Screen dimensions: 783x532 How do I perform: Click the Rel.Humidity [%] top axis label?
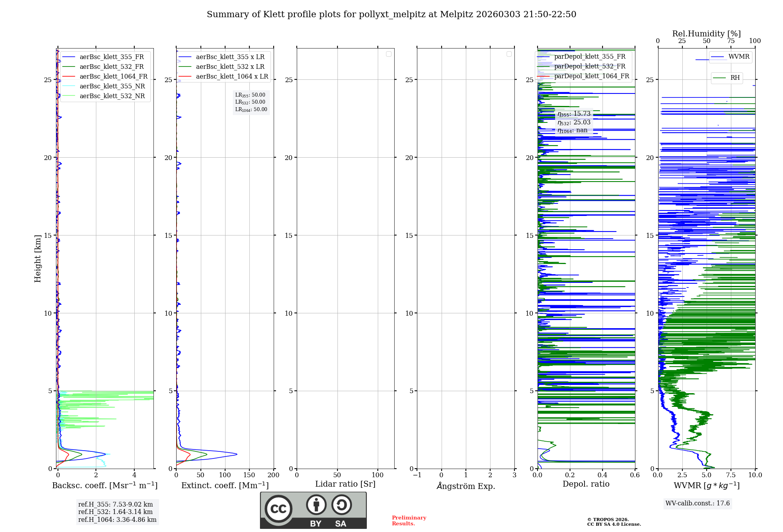706,34
